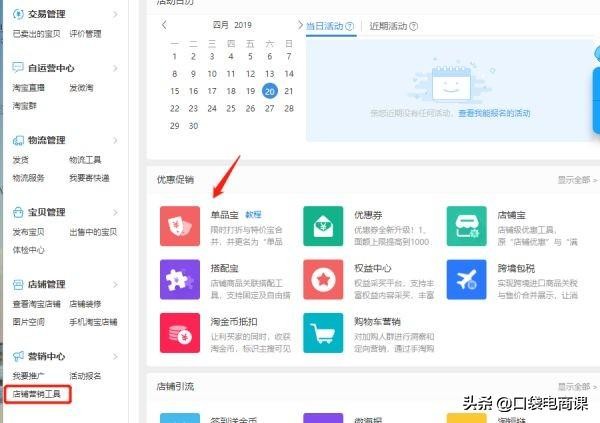600x423 pixels.
Task: Open 物流工具 in sidebar
Action: (85, 160)
